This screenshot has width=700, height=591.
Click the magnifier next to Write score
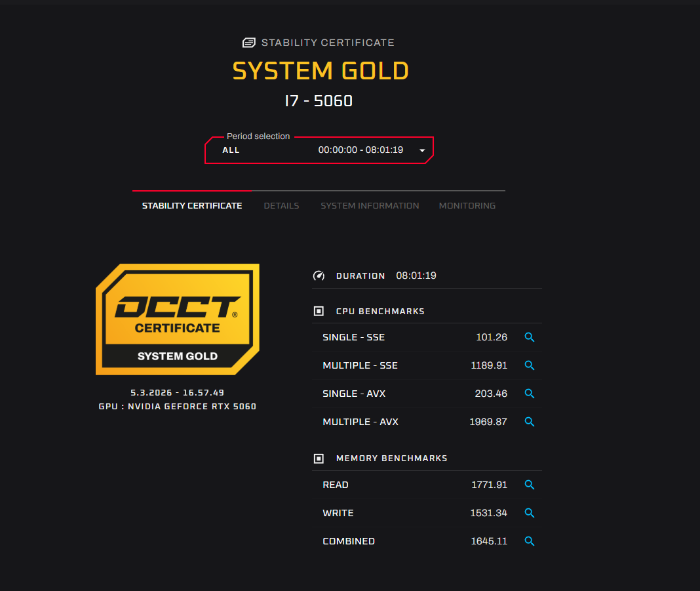coord(530,513)
